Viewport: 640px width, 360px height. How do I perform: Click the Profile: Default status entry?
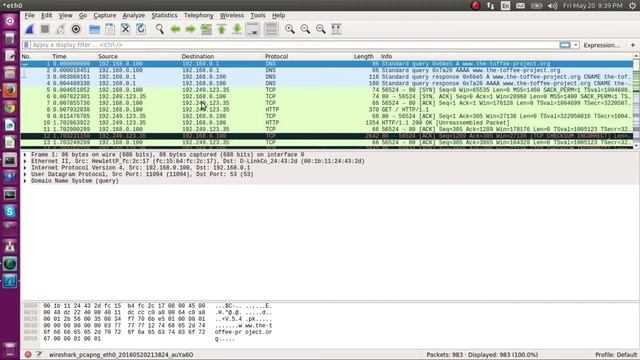(x=616, y=355)
